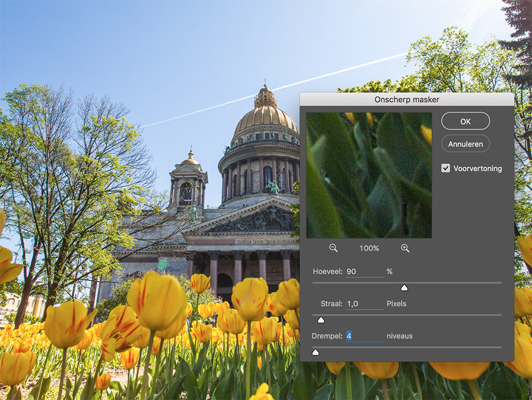Image resolution: width=532 pixels, height=400 pixels.
Task: Click the Drempel label
Action: [x=327, y=336]
